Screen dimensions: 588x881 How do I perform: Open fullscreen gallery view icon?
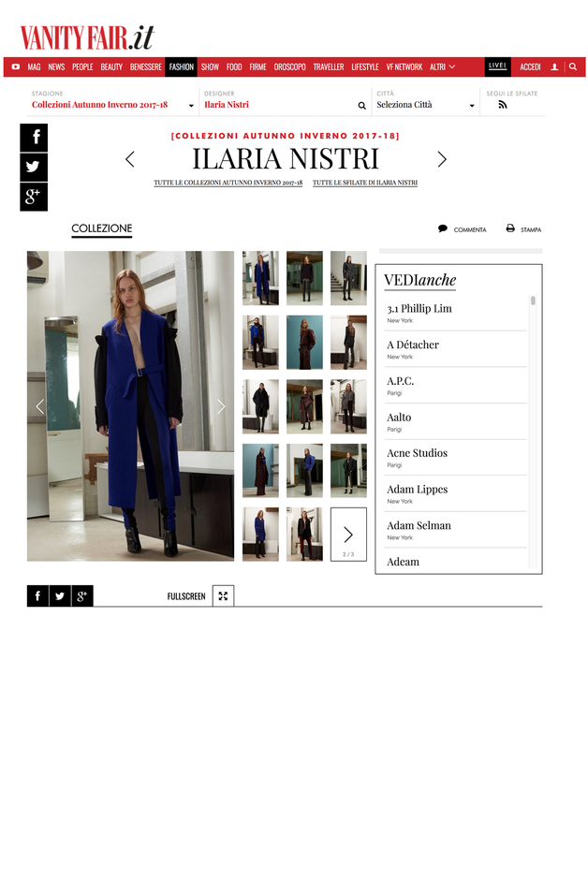coord(223,596)
